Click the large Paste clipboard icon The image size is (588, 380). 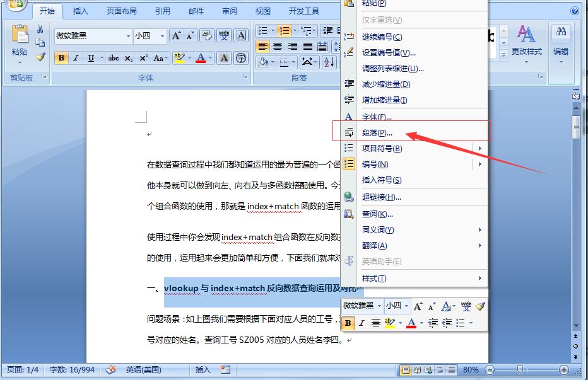point(20,35)
